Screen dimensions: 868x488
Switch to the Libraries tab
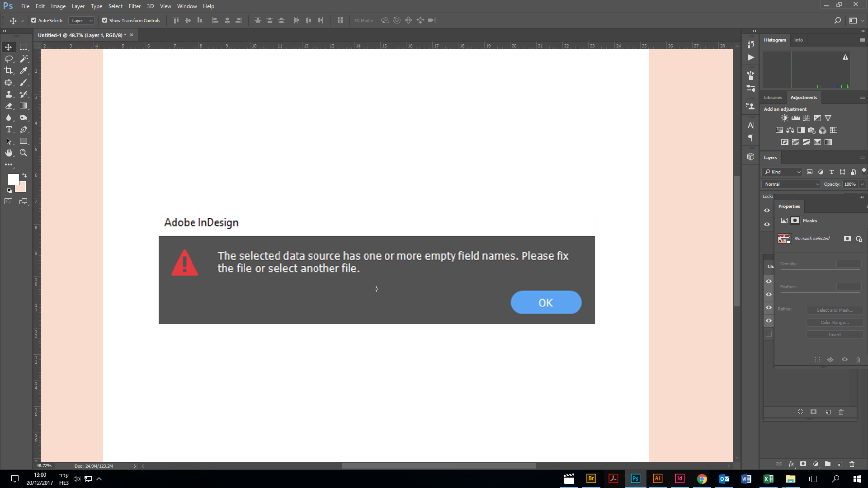pyautogui.click(x=773, y=98)
